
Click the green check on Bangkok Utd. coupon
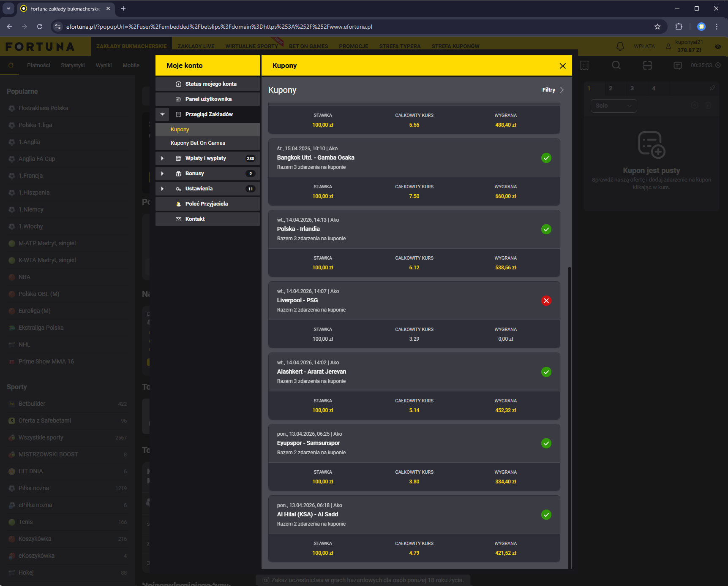click(x=546, y=158)
